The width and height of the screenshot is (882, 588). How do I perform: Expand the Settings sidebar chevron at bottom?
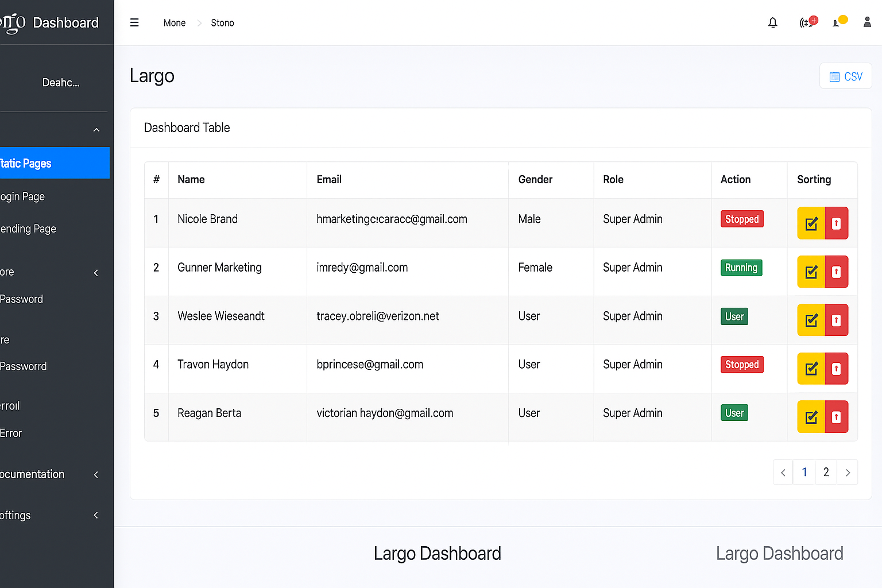[96, 516]
